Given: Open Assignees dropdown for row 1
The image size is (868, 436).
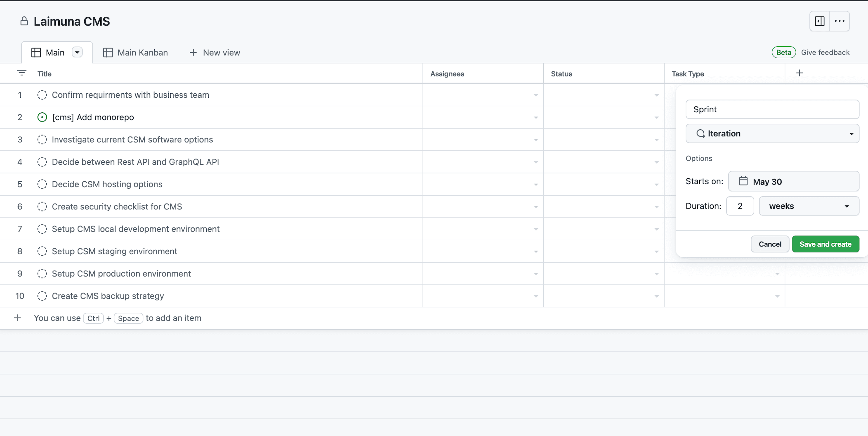Looking at the screenshot, I should pyautogui.click(x=535, y=95).
